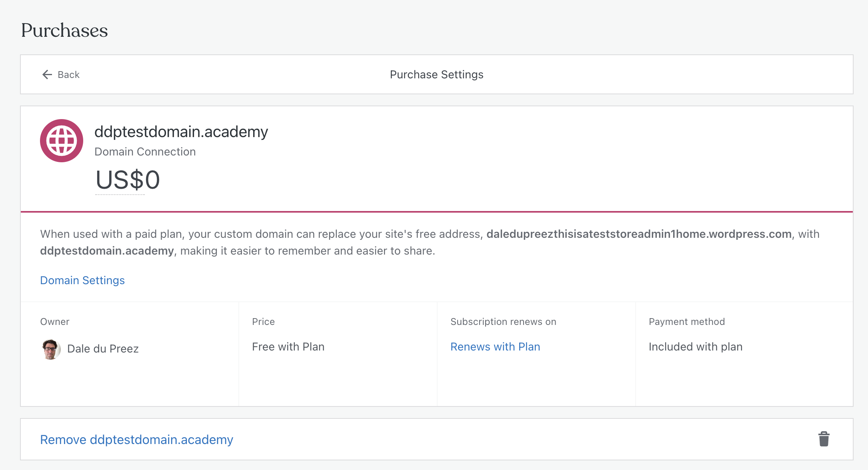
Task: Click the Renews with Plan link
Action: [495, 347]
